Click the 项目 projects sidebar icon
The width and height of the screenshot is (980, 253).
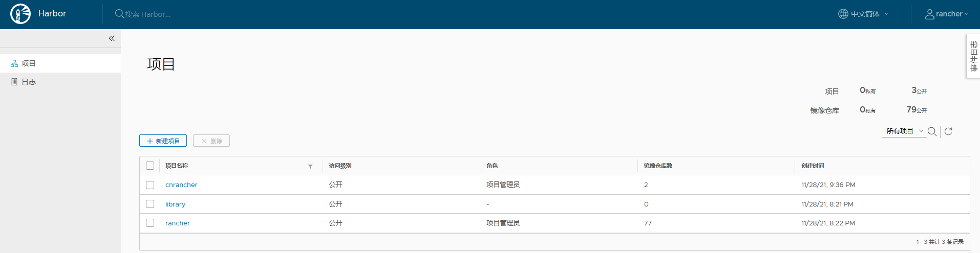tap(14, 63)
